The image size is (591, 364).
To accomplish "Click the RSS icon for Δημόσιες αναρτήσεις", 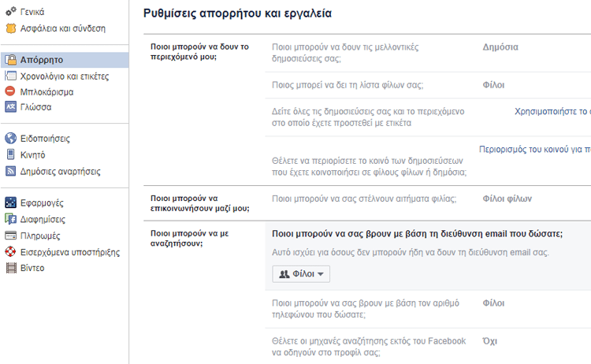I will click(x=10, y=171).
